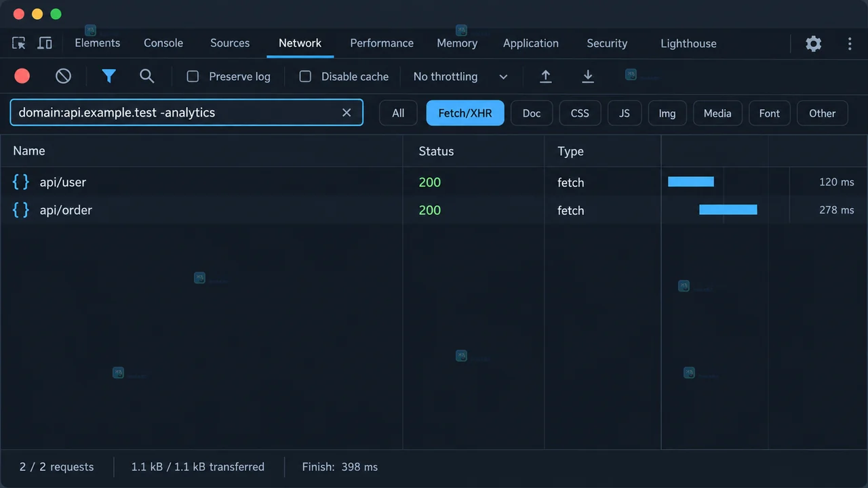Click the JSON braces icon for api/order

click(21, 209)
